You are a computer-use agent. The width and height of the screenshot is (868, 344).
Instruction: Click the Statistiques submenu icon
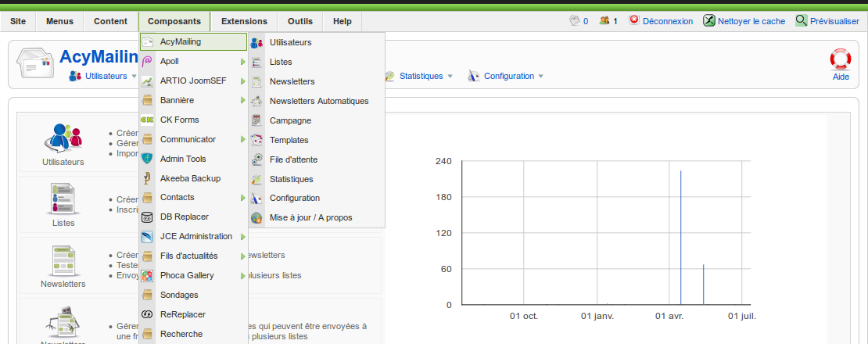pyautogui.click(x=256, y=179)
